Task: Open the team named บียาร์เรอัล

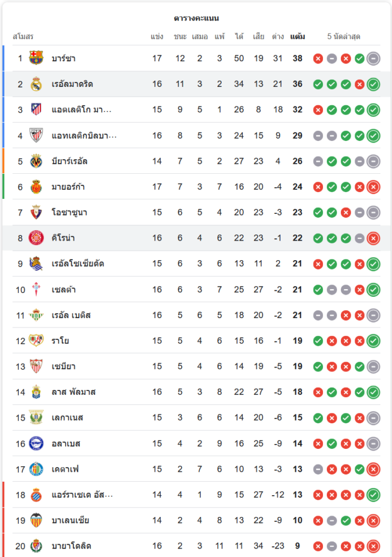Action: click(x=70, y=161)
